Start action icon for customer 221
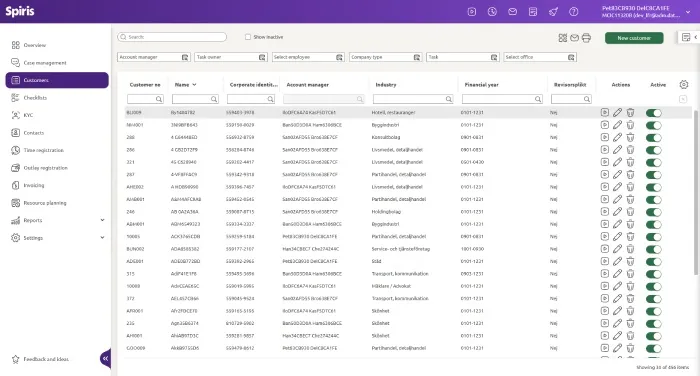Viewport: 700px width, 376px height. coord(605,162)
